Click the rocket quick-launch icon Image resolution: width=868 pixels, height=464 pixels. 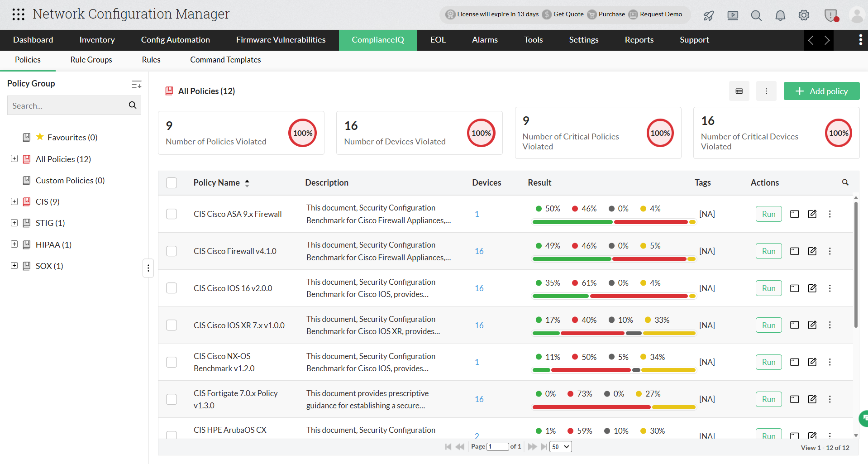(708, 15)
